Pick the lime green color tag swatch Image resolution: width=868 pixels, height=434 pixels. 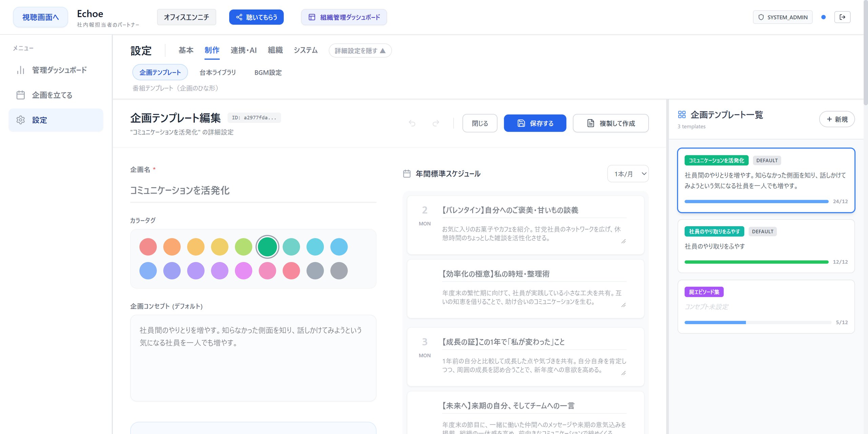pyautogui.click(x=243, y=246)
